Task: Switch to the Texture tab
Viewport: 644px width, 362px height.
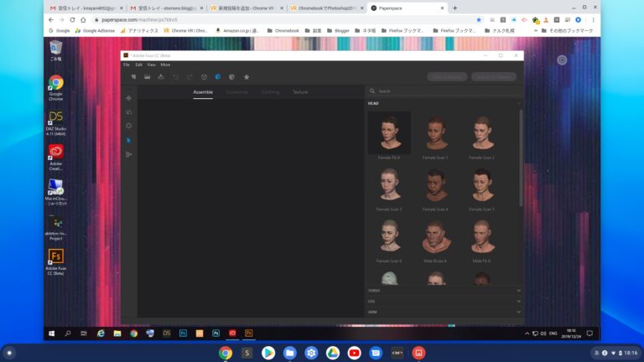Action: click(300, 92)
